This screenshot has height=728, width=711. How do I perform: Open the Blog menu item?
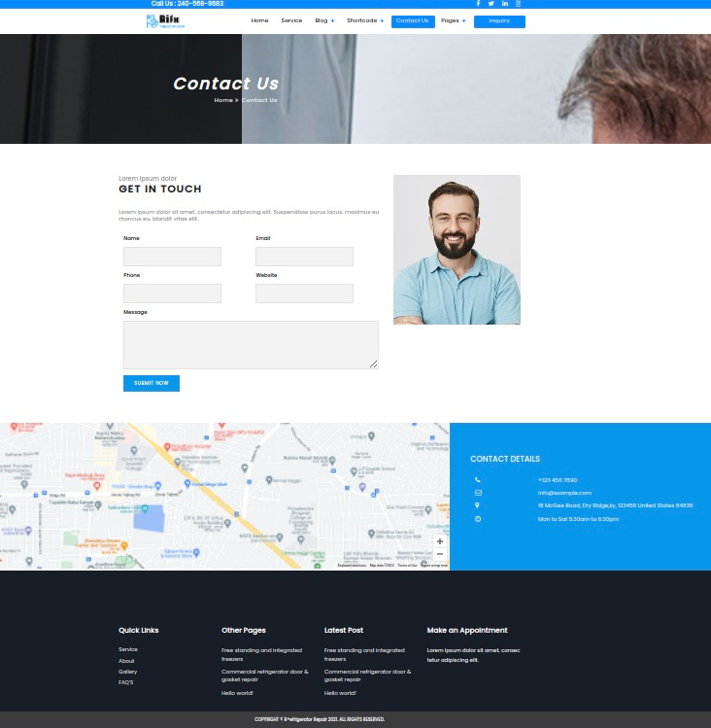322,20
